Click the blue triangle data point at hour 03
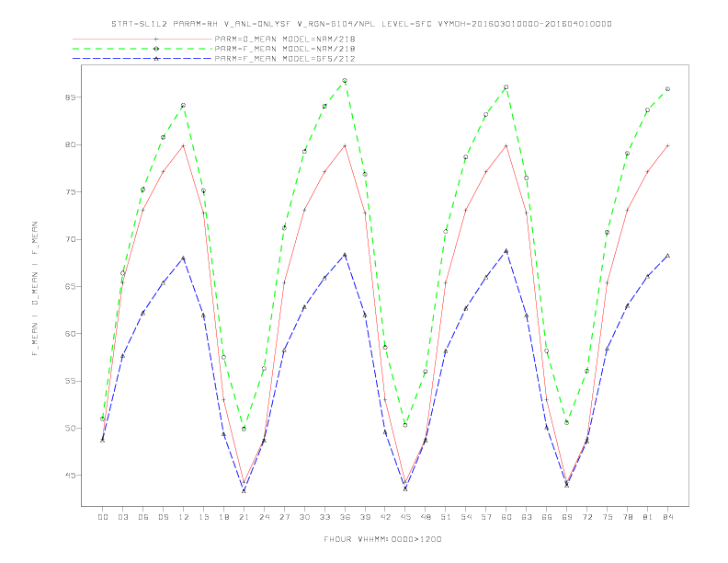Viewport: 728px width, 563px height. point(122,356)
